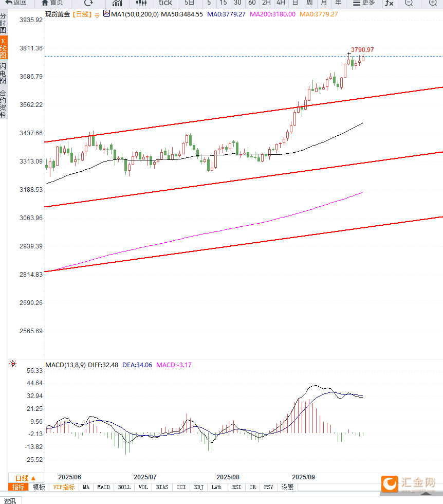Zoom out the chart with minus magnifier
The width and height of the screenshot is (443, 504).
coord(409,3)
